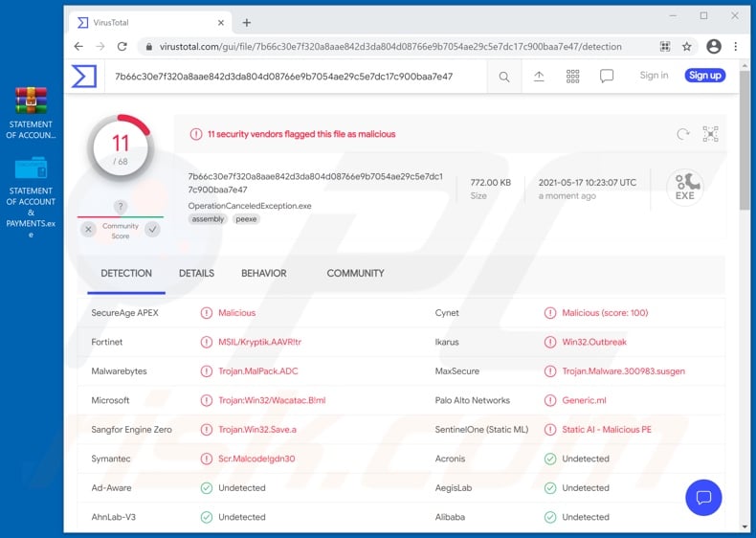Open the blue chat bubble button
The image size is (756, 538).
tap(703, 498)
